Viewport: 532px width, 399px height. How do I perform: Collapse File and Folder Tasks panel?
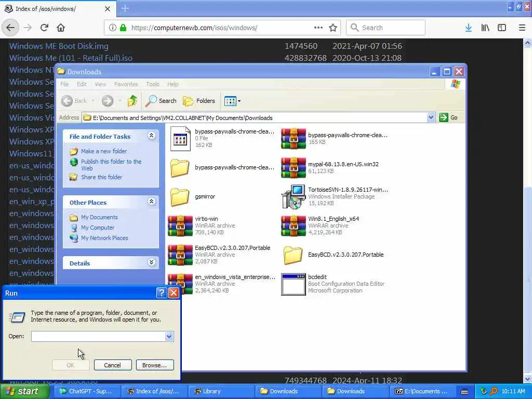[151, 136]
